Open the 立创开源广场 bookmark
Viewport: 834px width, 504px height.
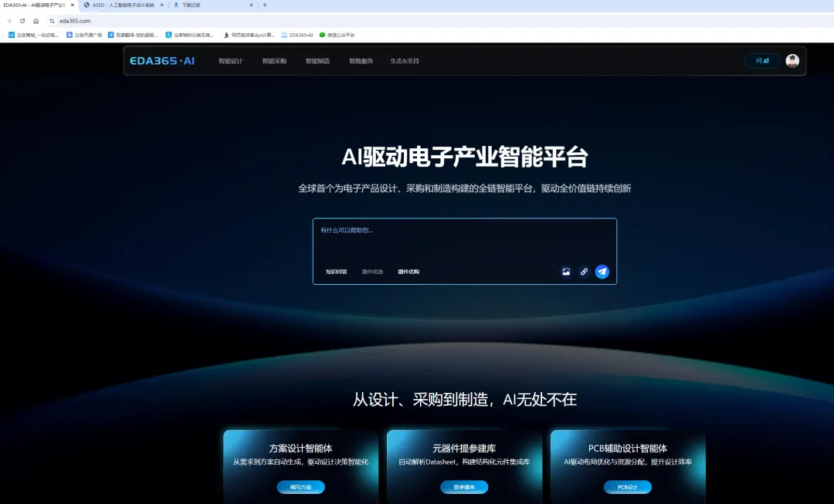click(84, 35)
